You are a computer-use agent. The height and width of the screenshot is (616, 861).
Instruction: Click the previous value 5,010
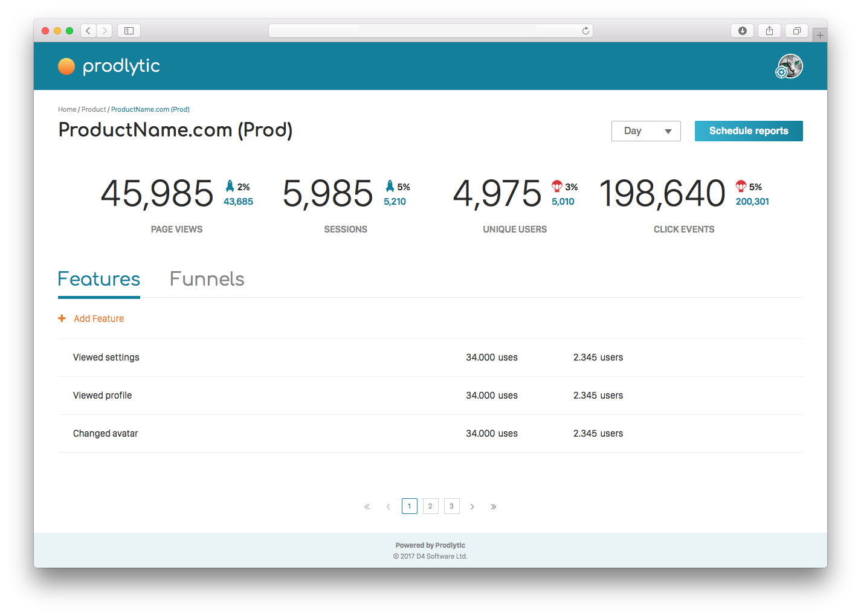tap(563, 202)
